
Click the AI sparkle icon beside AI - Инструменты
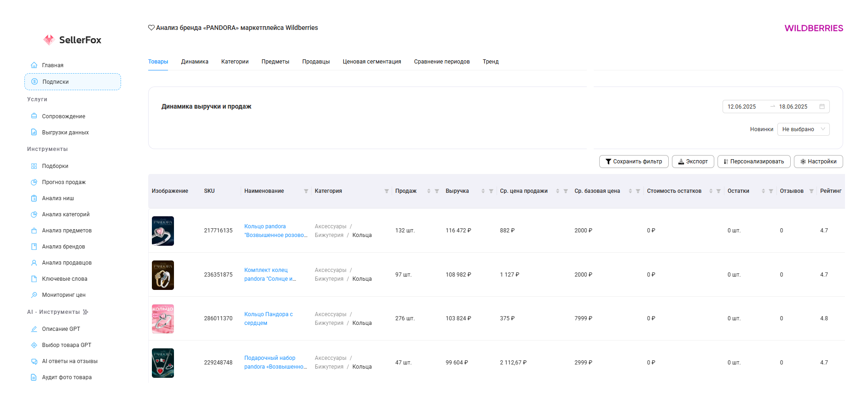point(86,312)
